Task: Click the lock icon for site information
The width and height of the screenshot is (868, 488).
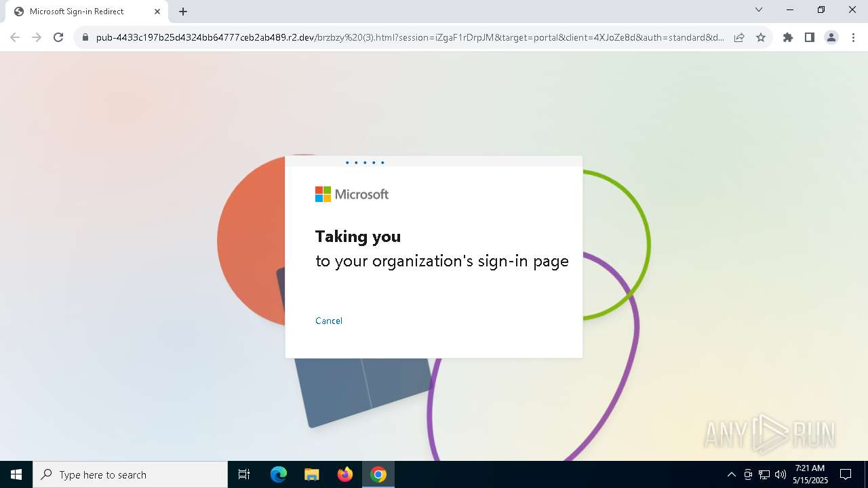Action: (x=85, y=37)
